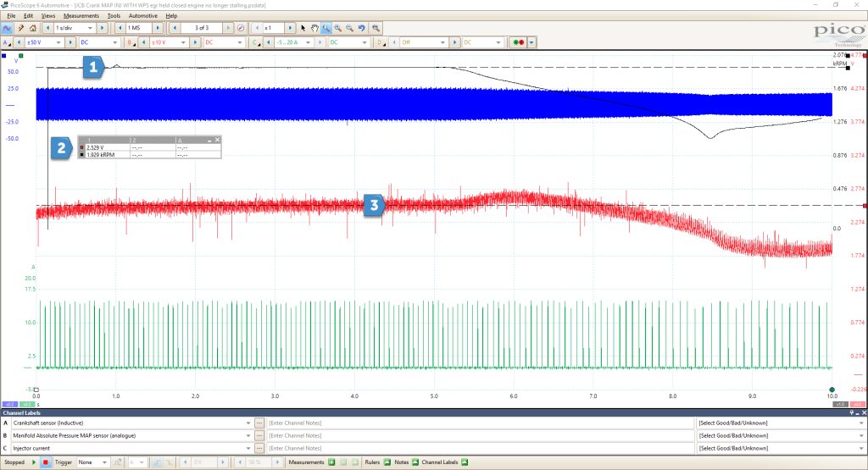Click Channel B Enter Channel Notes field

pyautogui.click(x=480, y=436)
